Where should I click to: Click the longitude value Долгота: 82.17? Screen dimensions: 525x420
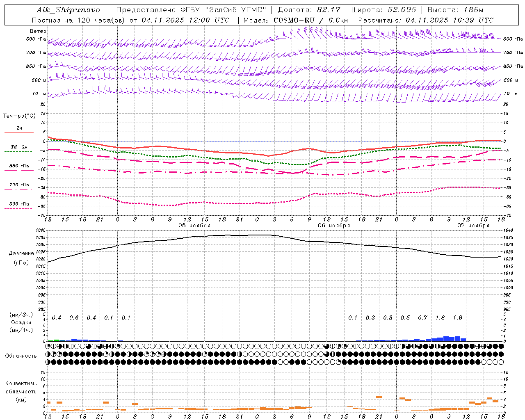(309, 10)
